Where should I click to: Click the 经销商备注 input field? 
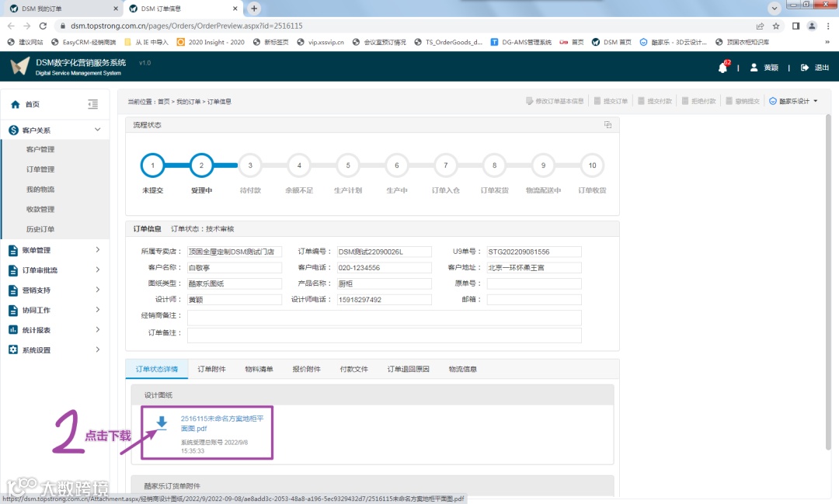click(385, 318)
